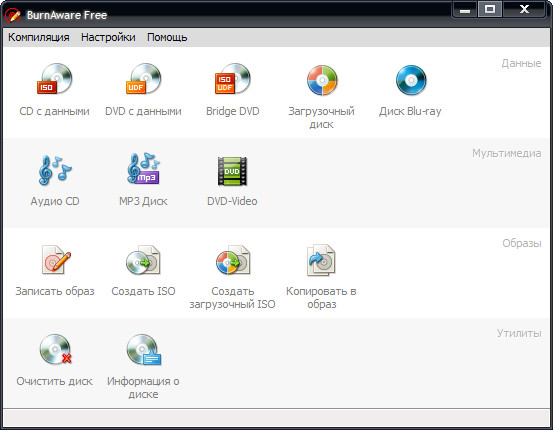Click the "DVD с данными" label

tap(143, 111)
